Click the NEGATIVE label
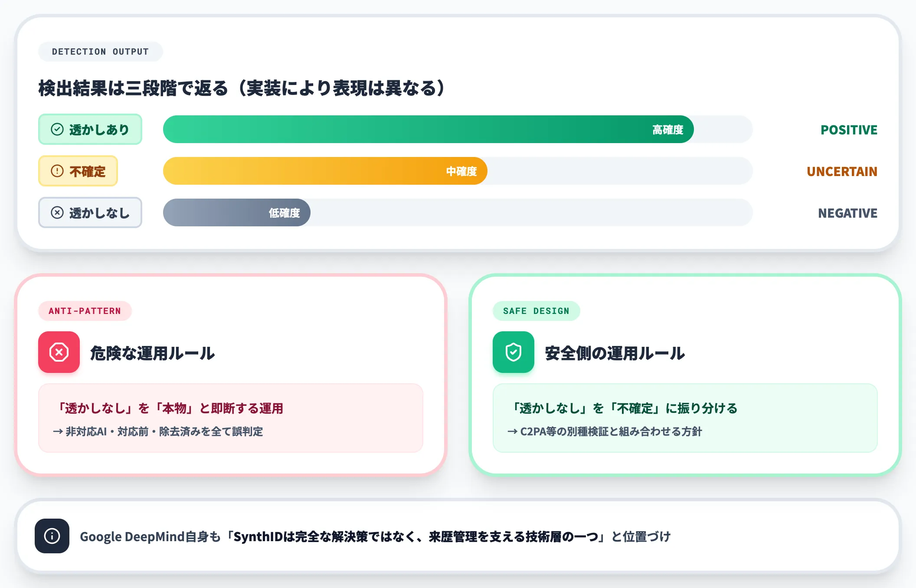 848,213
